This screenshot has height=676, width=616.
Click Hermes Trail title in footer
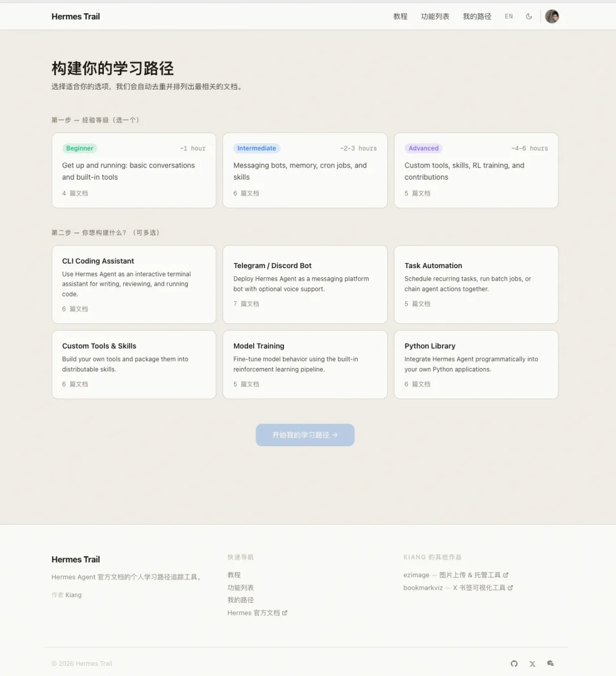click(75, 560)
